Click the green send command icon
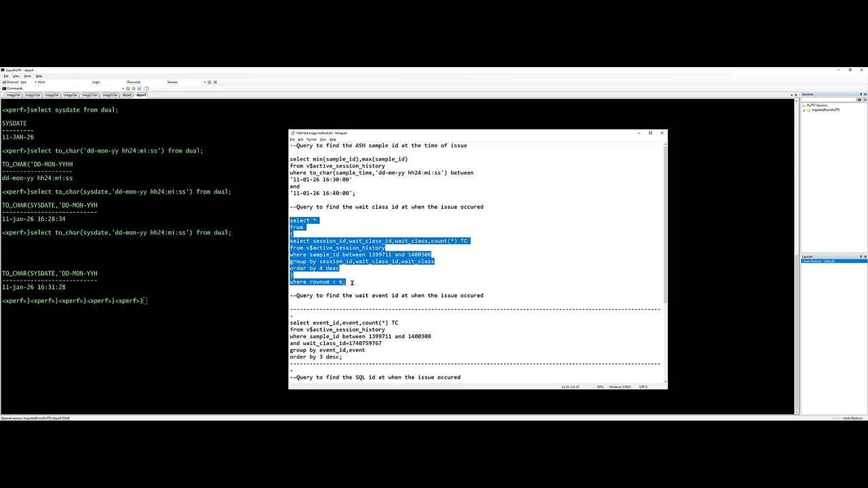The width and height of the screenshot is (868, 488). [128, 89]
